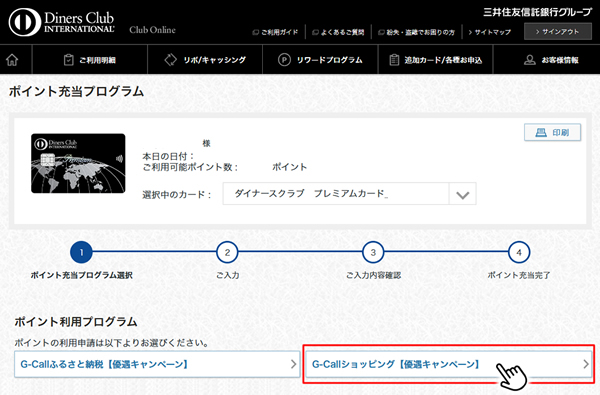Click the ポイント利用プログラム heading
The image size is (600, 395).
(x=76, y=322)
